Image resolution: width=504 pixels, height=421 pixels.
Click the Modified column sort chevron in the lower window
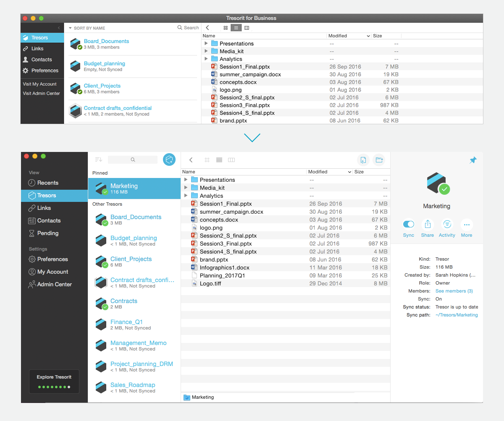click(349, 172)
